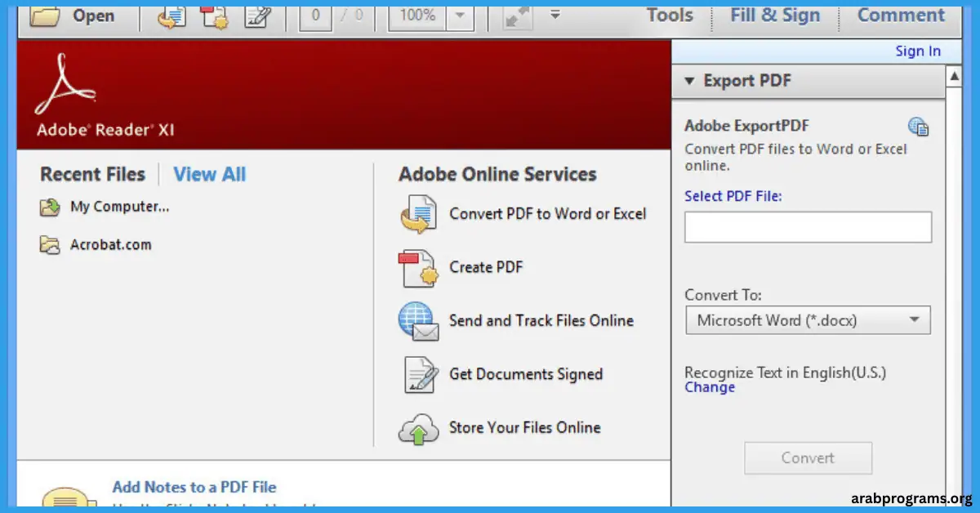
Task: Click the Adobe ExportPDF globe icon
Action: tap(919, 126)
